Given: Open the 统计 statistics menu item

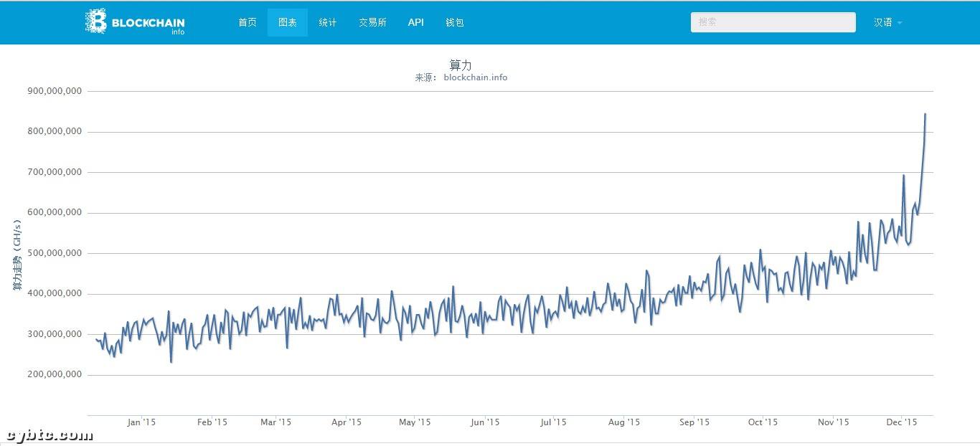Looking at the screenshot, I should coord(328,22).
